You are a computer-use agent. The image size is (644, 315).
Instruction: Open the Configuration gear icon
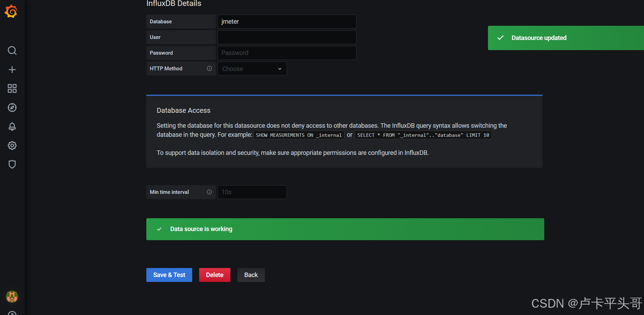coord(12,145)
